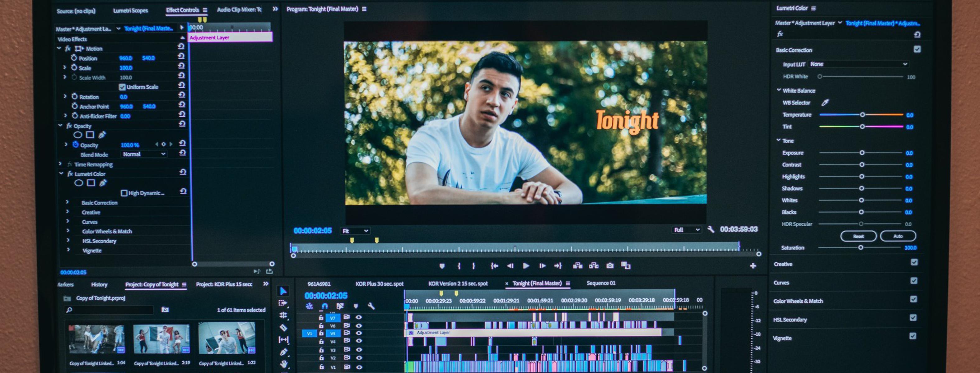
Task: Open Button Editor plus icon
Action: click(x=753, y=266)
